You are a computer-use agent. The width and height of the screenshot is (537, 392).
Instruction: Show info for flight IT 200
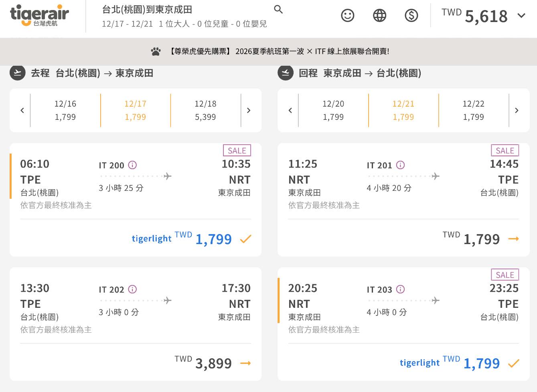pyautogui.click(x=132, y=165)
